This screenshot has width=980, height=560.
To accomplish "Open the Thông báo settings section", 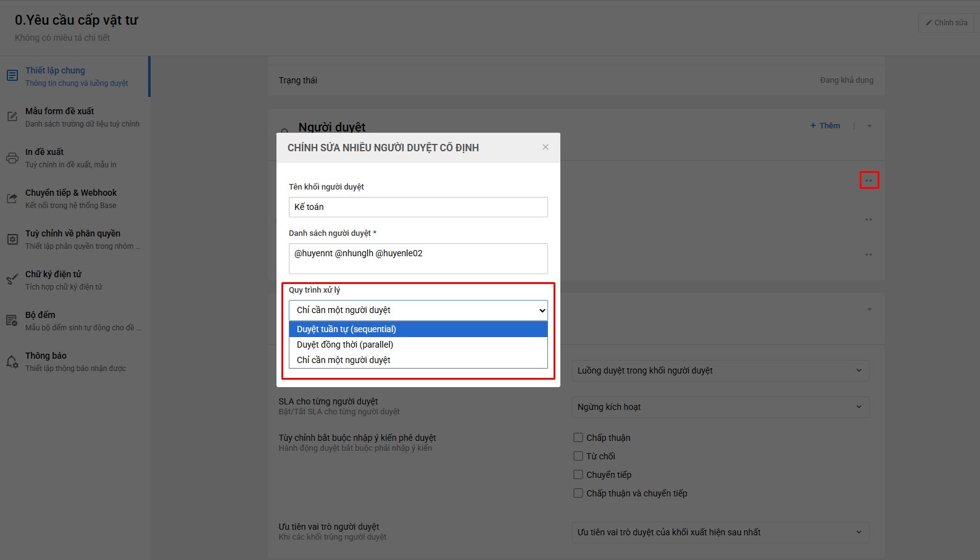I will [75, 362].
